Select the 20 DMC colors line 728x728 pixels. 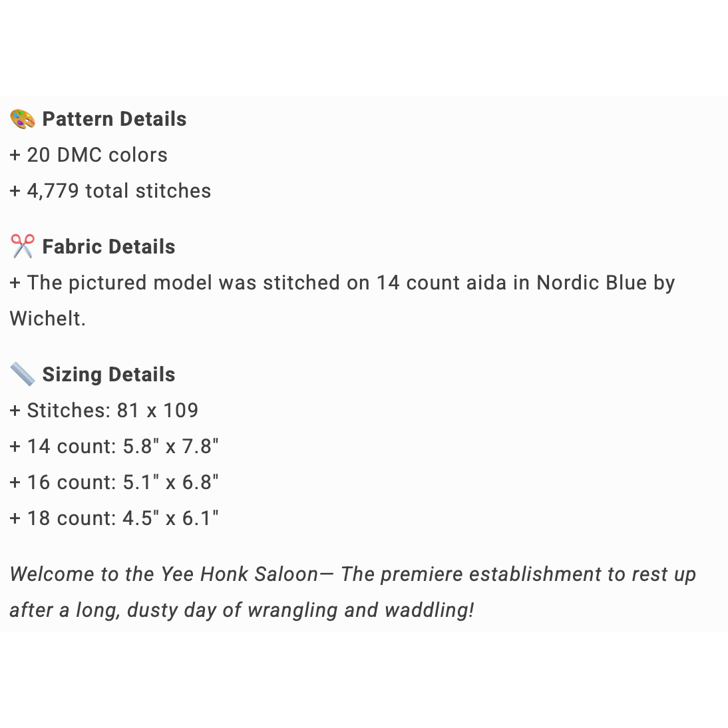pos(89,155)
